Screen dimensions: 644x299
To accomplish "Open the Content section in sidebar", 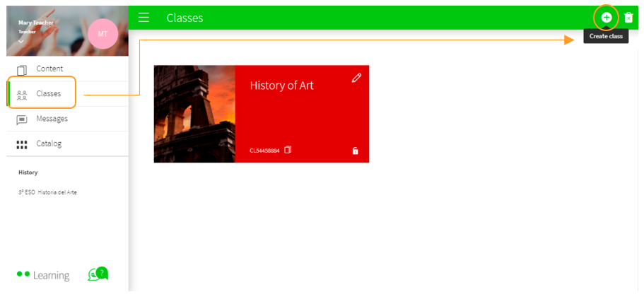I will [49, 69].
